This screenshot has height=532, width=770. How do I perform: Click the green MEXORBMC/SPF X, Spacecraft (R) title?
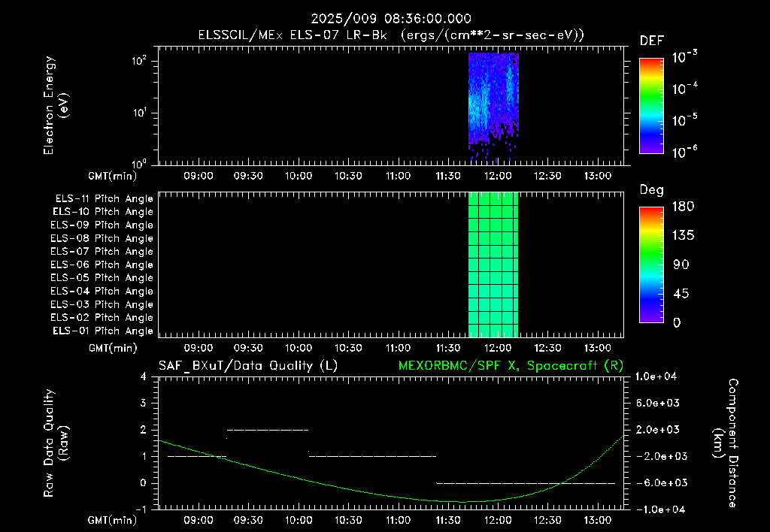click(x=511, y=366)
